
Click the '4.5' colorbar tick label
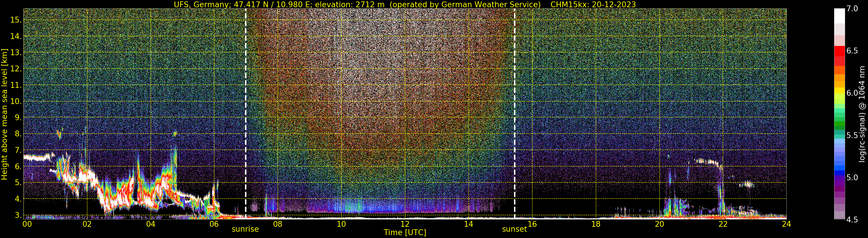pyautogui.click(x=852, y=220)
